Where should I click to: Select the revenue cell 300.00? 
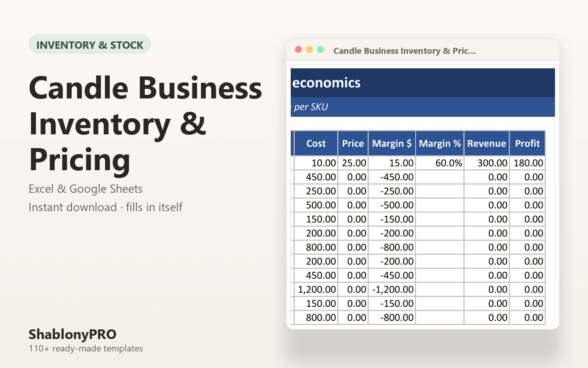486,163
